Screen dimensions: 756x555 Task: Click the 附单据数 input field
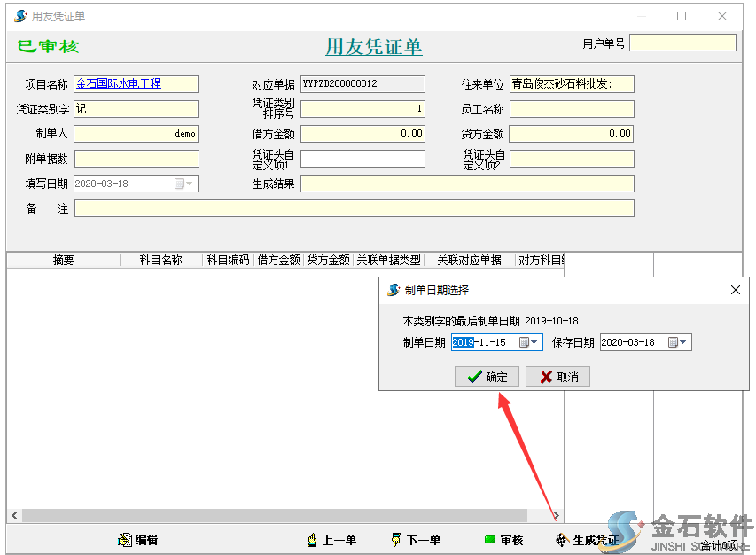point(136,159)
